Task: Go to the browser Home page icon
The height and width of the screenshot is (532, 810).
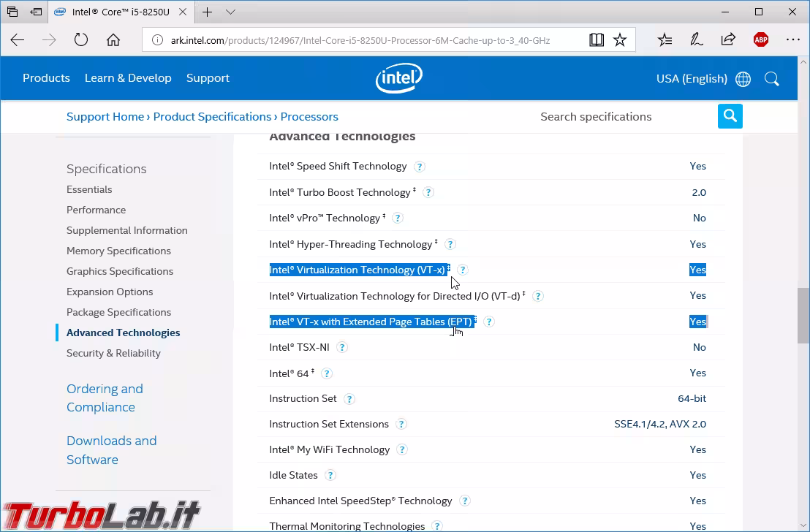Action: 113,40
